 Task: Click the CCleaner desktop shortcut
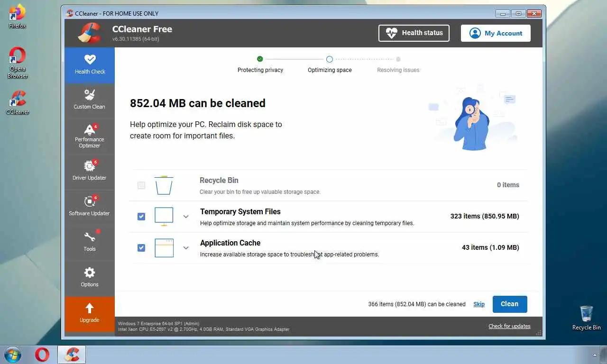18,102
